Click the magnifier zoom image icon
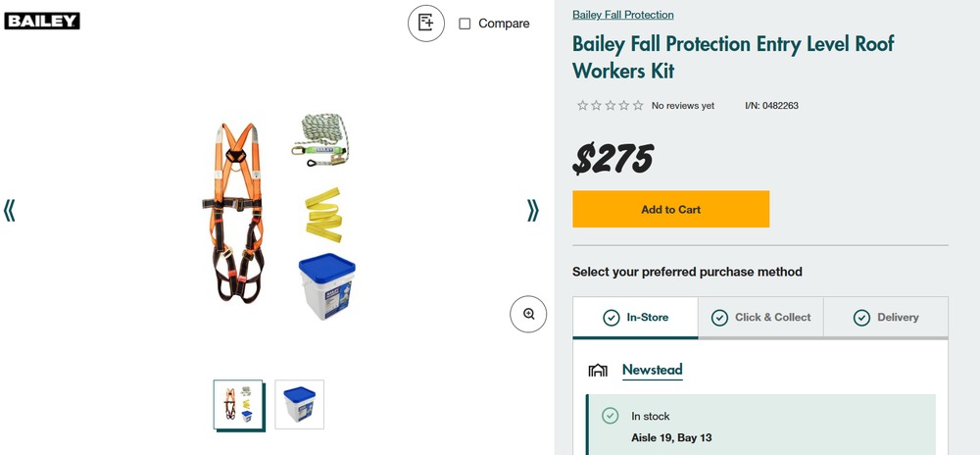This screenshot has width=980, height=455. pos(528,314)
